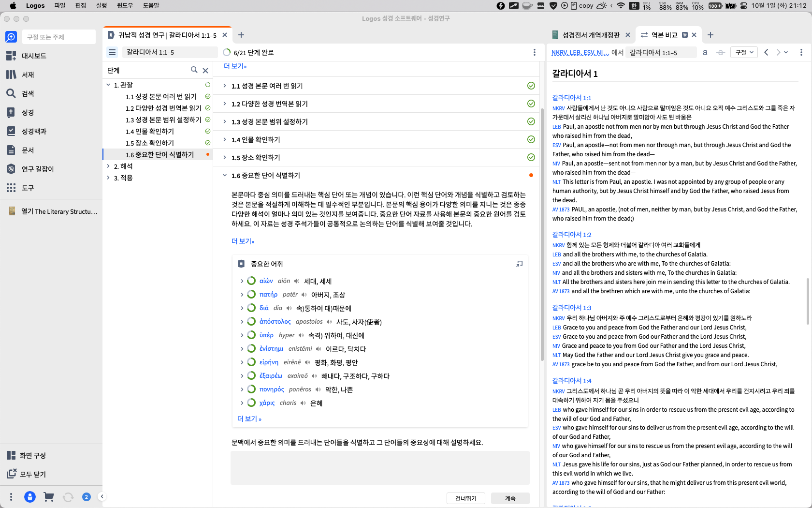Open the 구절 dropdown in text comparison
The image size is (812, 508).
point(744,52)
